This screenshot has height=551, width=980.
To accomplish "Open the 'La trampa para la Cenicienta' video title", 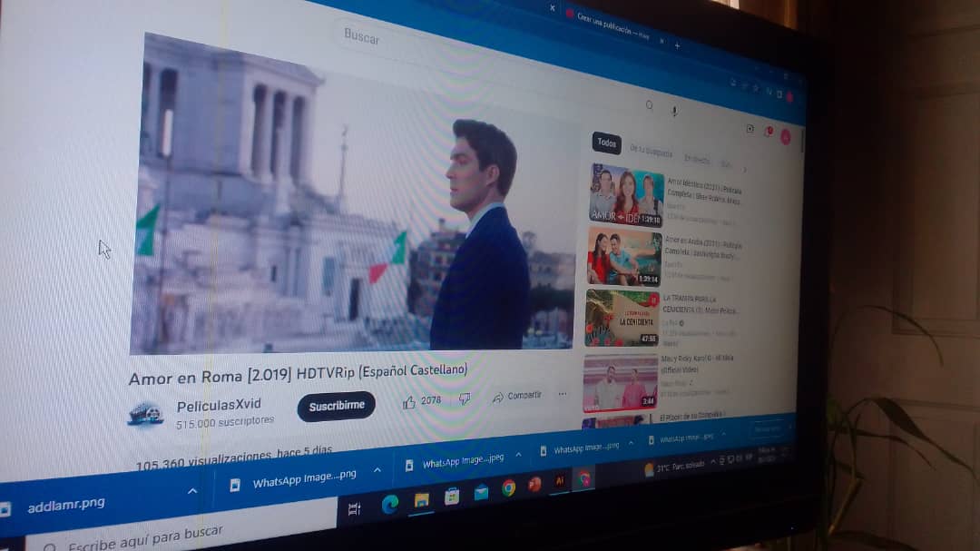I will coord(701,305).
